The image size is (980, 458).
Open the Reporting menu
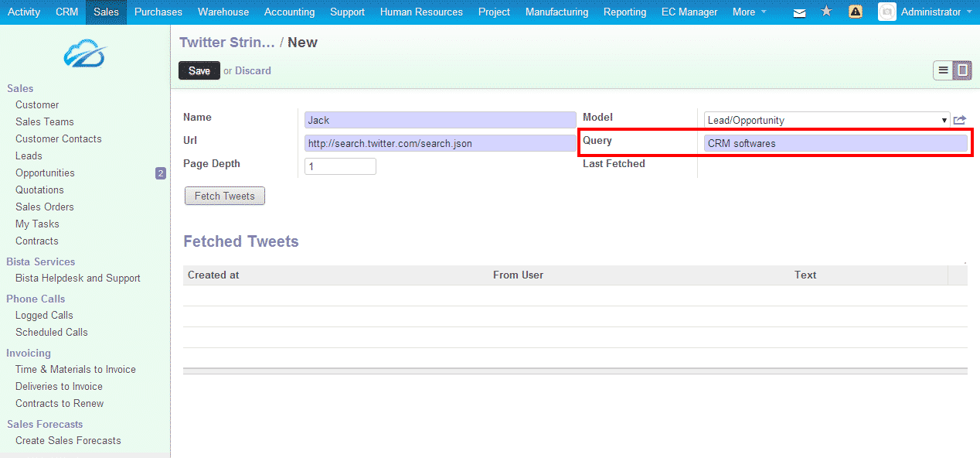tap(624, 12)
